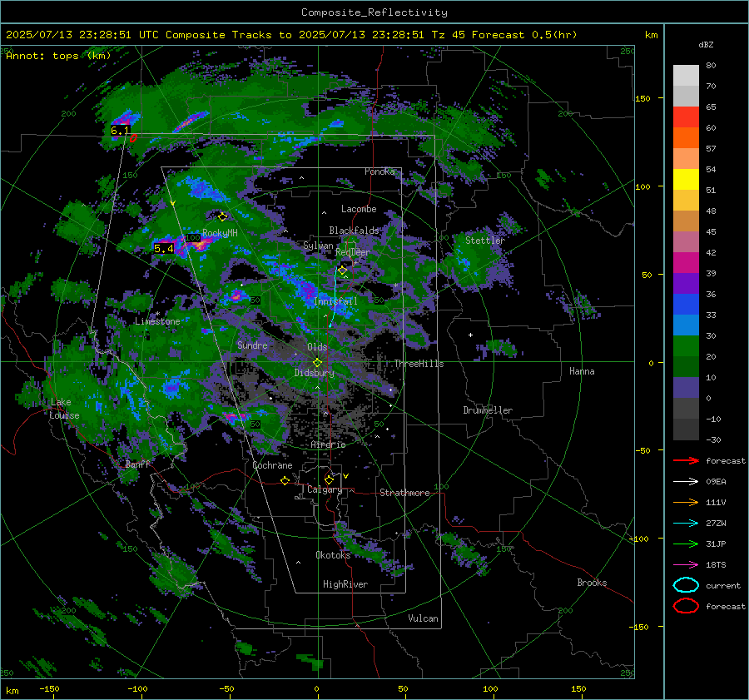Click the RedDeer city label

coord(353,252)
